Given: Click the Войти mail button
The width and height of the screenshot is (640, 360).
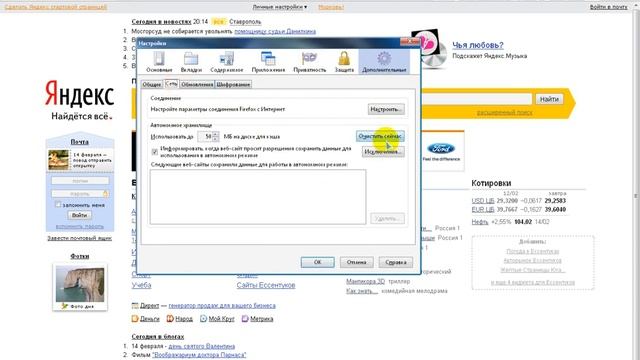Looking at the screenshot, I should [80, 215].
